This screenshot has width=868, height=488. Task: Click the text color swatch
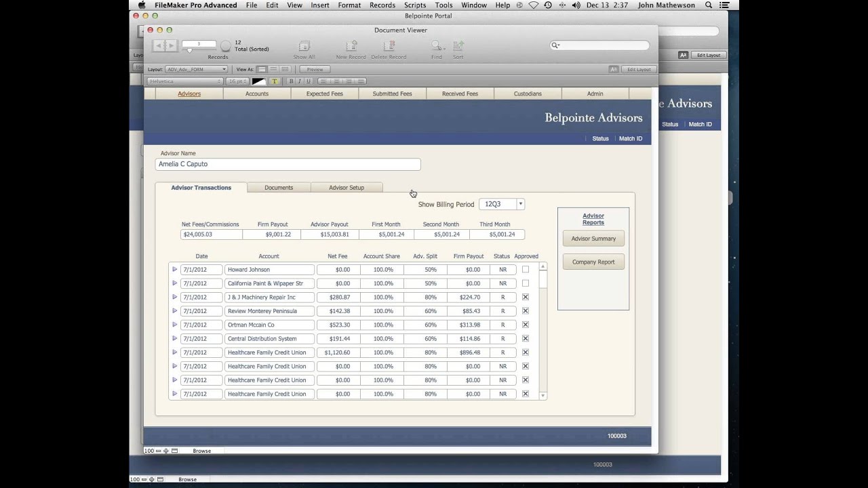[259, 81]
